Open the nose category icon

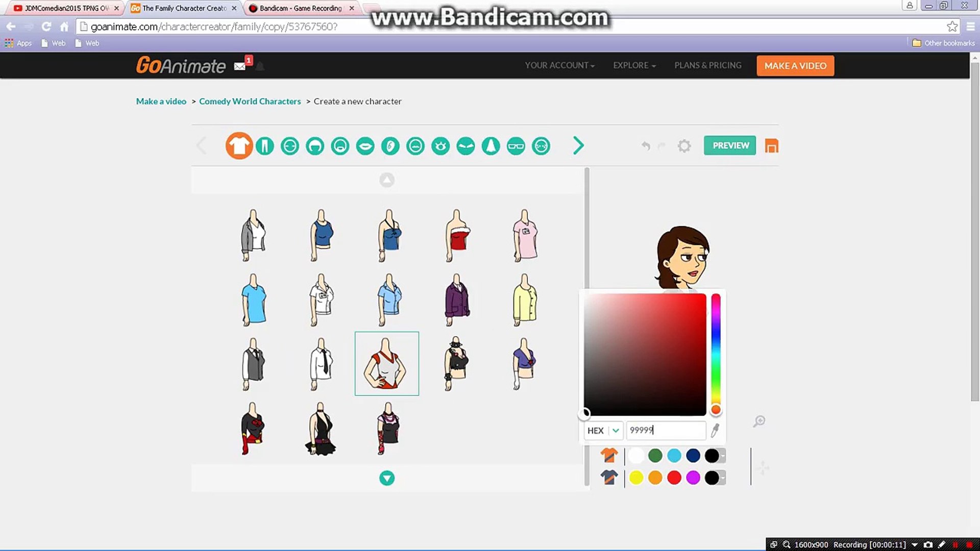tap(491, 145)
